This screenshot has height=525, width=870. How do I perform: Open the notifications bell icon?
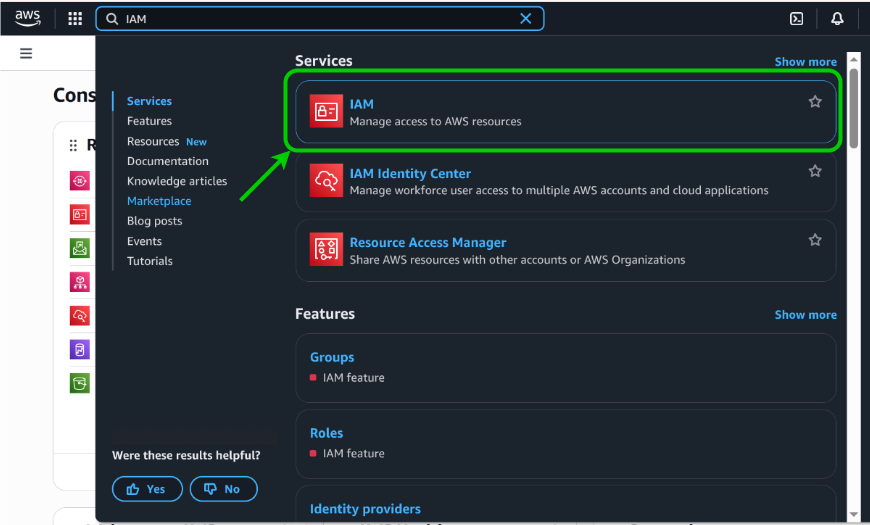(x=837, y=19)
